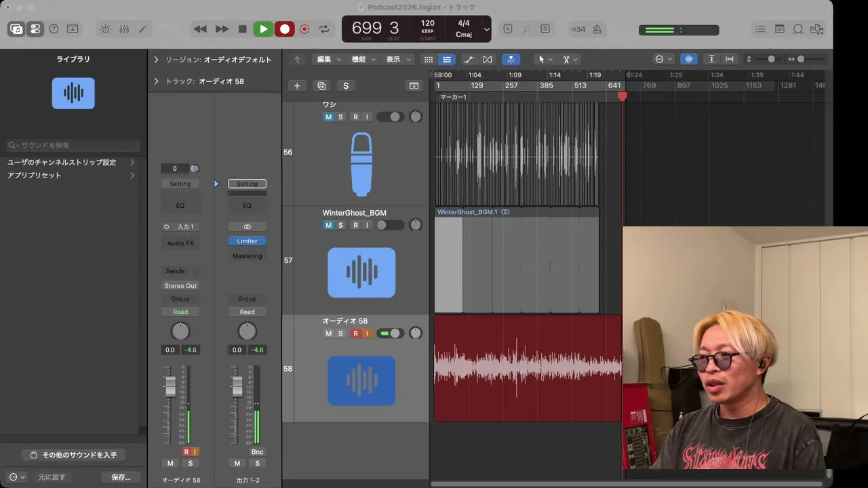Open LCD display mode dropdown arrow

(x=486, y=30)
